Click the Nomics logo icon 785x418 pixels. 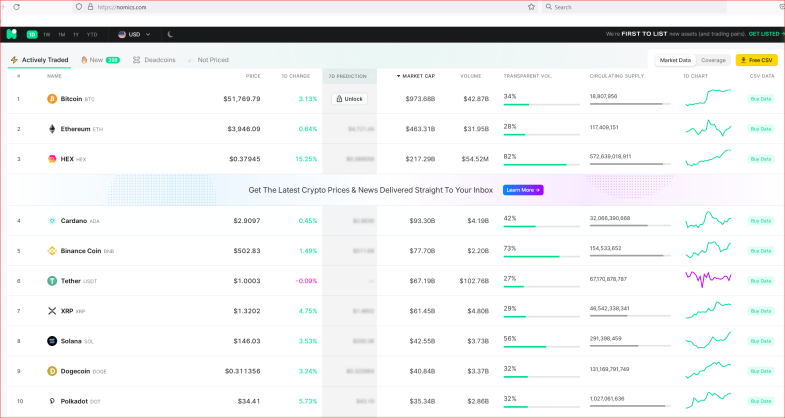coord(12,34)
